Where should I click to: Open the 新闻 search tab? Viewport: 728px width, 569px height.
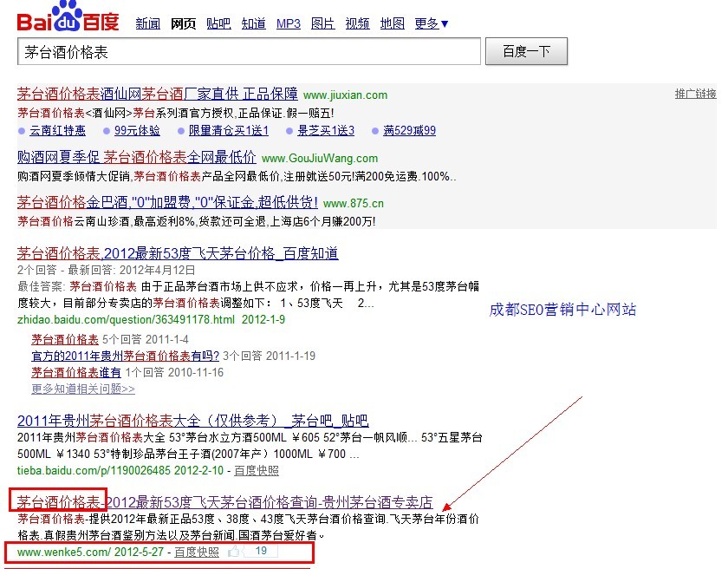pos(147,23)
